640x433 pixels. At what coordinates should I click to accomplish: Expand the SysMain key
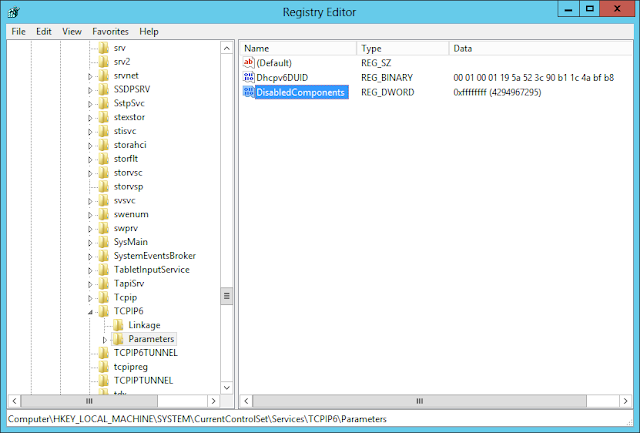[x=90, y=243]
